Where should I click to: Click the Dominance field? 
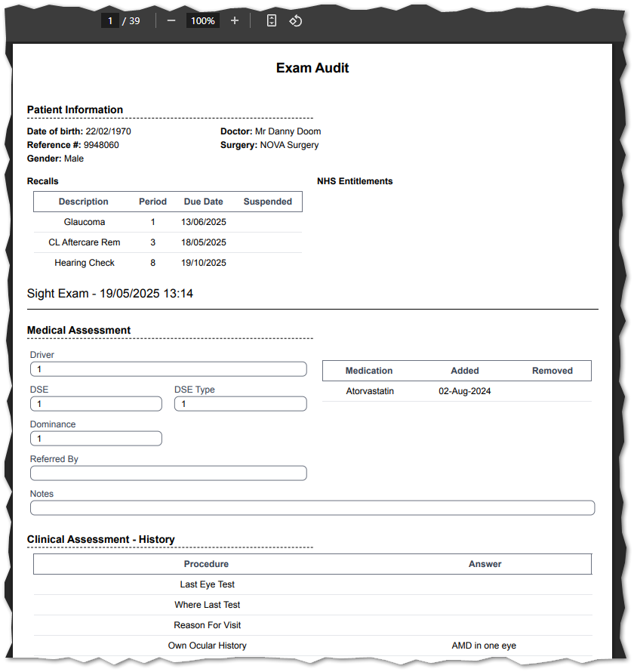(x=96, y=439)
